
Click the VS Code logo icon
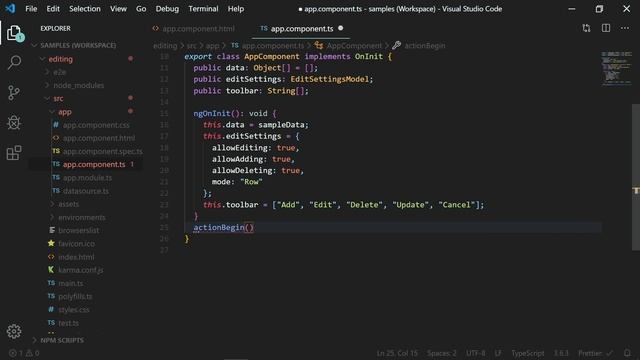[x=10, y=9]
